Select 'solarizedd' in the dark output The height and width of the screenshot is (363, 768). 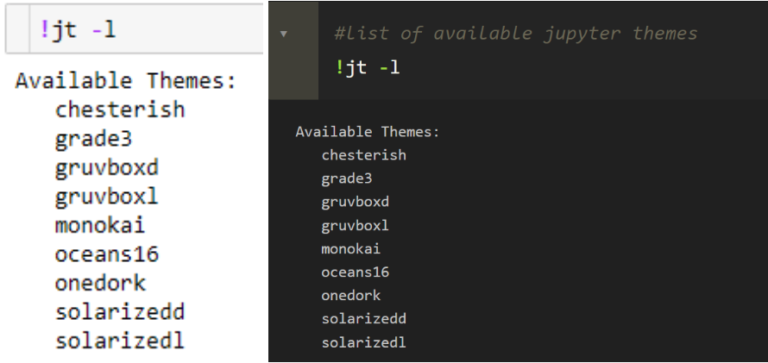[x=364, y=319]
